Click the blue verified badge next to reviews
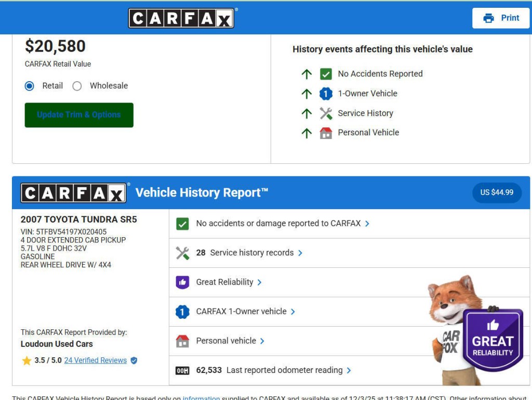Image resolution: width=532 pixels, height=400 pixels. coord(133,360)
